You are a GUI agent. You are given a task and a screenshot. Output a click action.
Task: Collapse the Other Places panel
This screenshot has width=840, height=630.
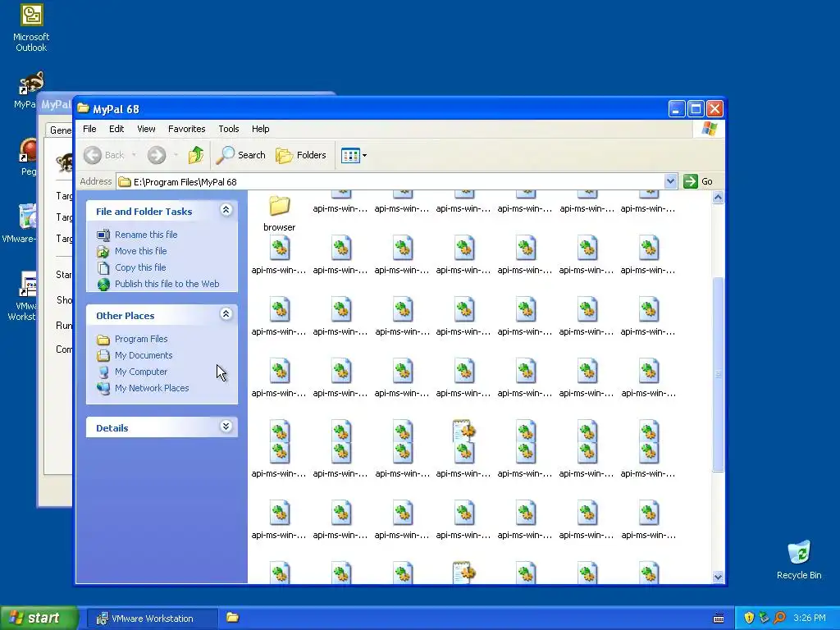[x=226, y=314]
